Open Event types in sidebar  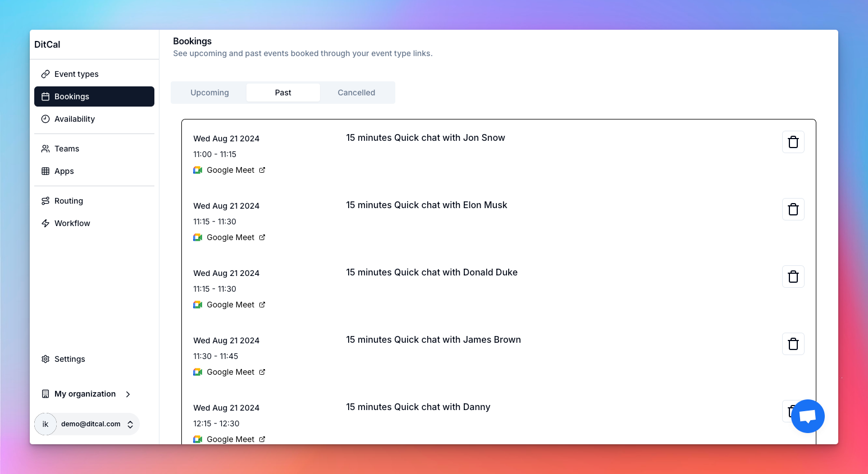76,74
